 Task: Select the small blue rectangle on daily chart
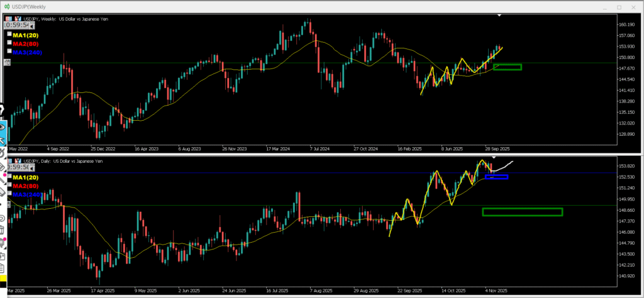[497, 177]
